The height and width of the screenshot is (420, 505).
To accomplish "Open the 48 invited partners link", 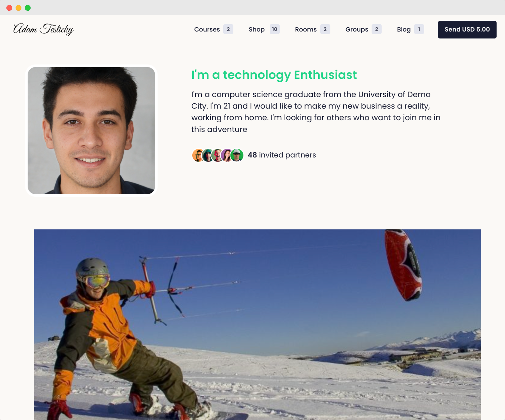I will (282, 155).
